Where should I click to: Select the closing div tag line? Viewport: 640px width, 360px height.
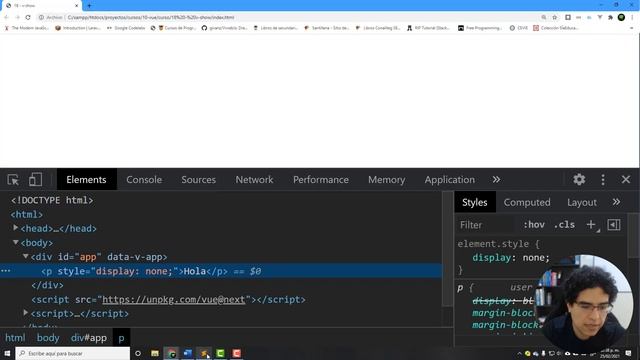pyautogui.click(x=47, y=285)
